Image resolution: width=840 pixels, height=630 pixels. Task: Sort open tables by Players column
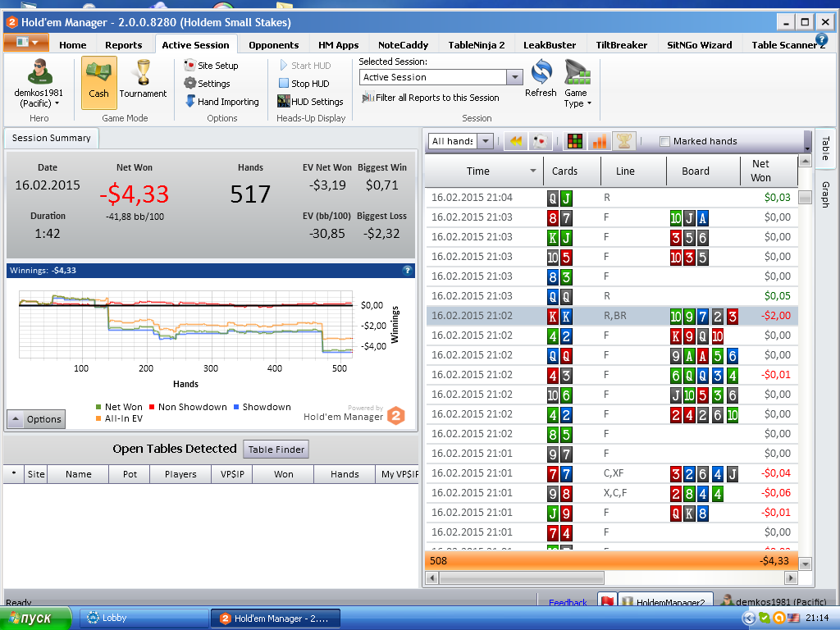click(180, 474)
